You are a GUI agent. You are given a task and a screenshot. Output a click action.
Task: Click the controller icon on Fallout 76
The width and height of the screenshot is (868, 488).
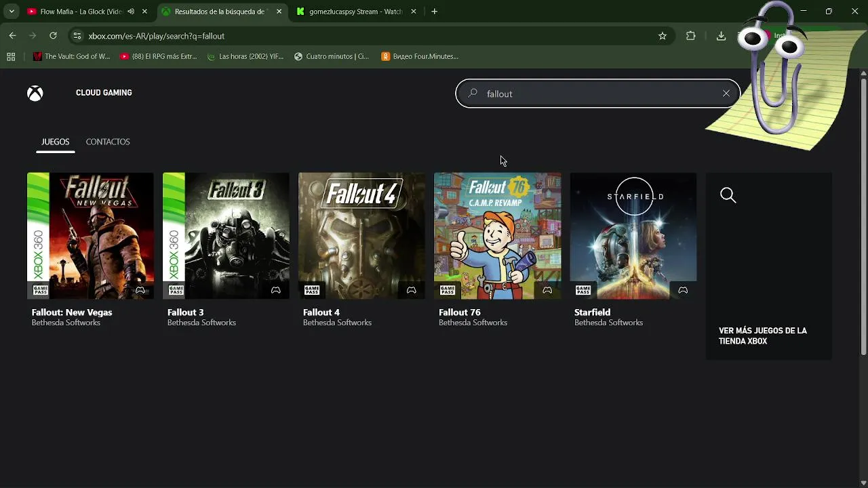547,290
